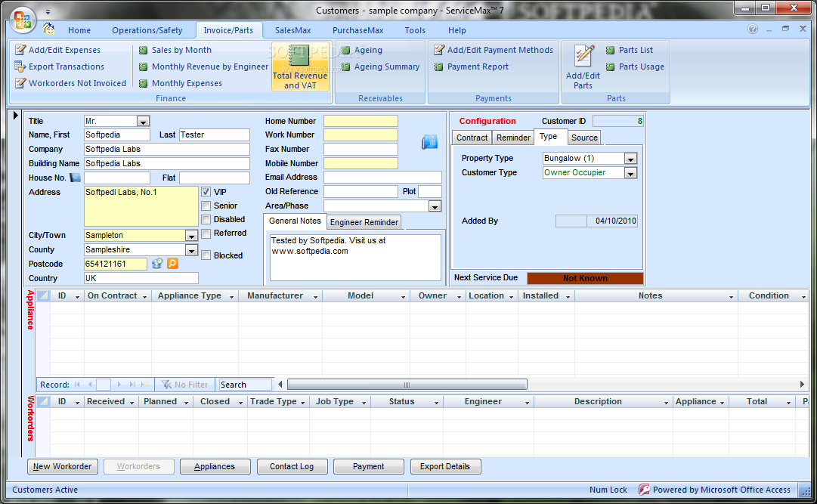817x504 pixels.
Task: Click the globe icon next to Postcode
Action: (157, 264)
